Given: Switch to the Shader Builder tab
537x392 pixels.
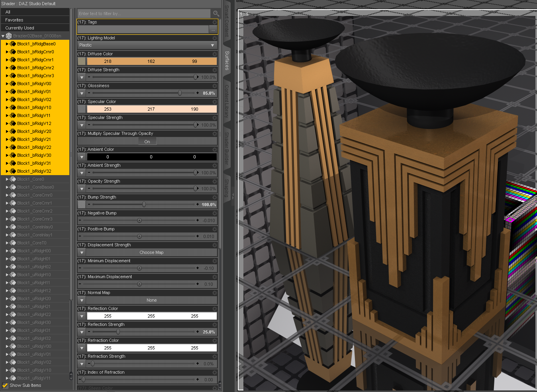Looking at the screenshot, I should tap(227, 148).
